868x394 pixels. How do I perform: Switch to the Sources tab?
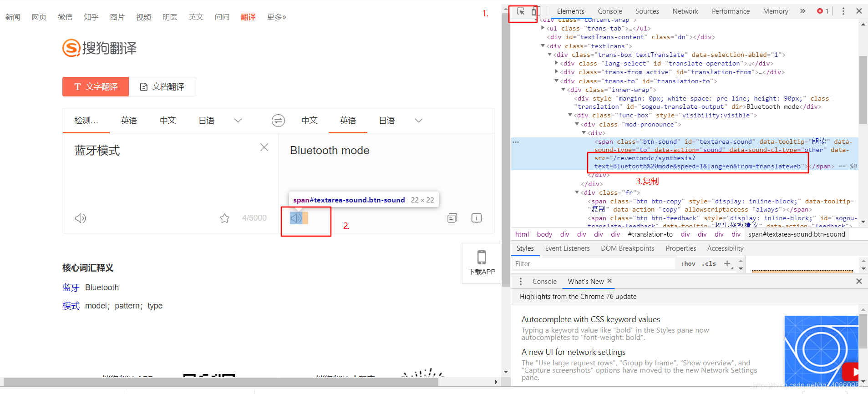(647, 11)
